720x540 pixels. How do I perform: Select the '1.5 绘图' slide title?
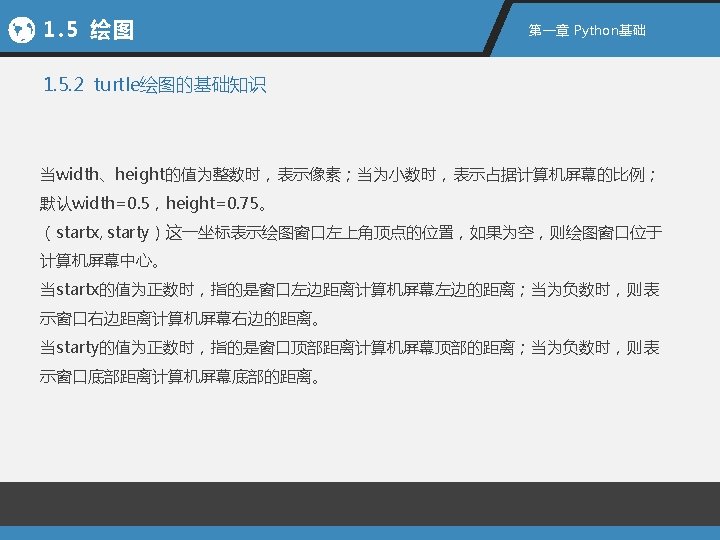click(x=89, y=30)
